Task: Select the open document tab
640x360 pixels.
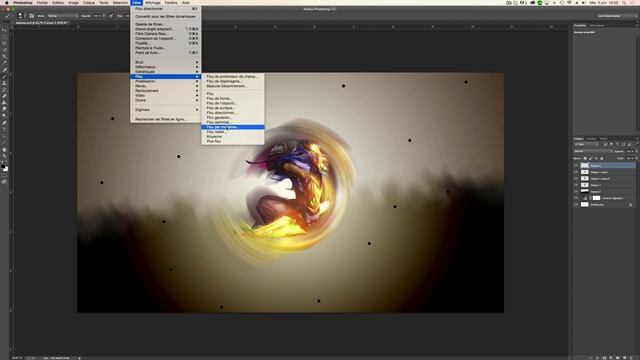Action: (x=41, y=23)
